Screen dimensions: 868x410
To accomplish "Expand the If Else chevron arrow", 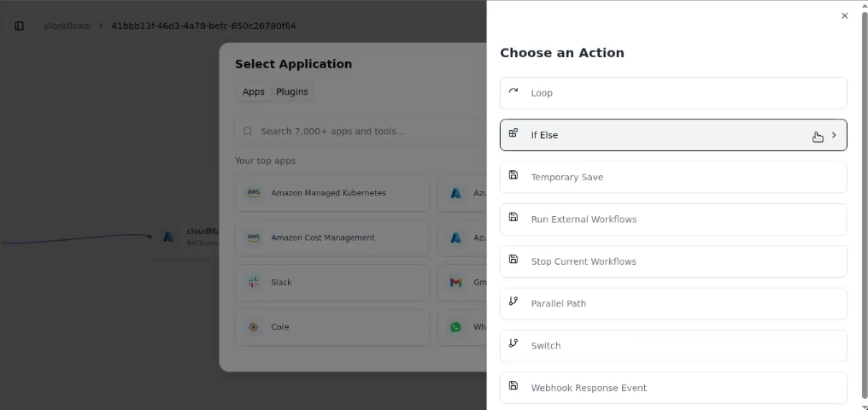I will 834,135.
